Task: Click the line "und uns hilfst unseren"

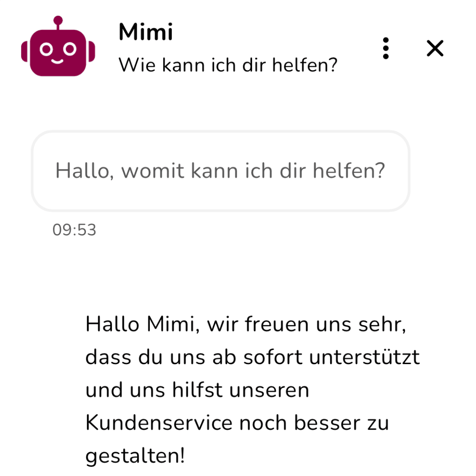Action: point(197,390)
